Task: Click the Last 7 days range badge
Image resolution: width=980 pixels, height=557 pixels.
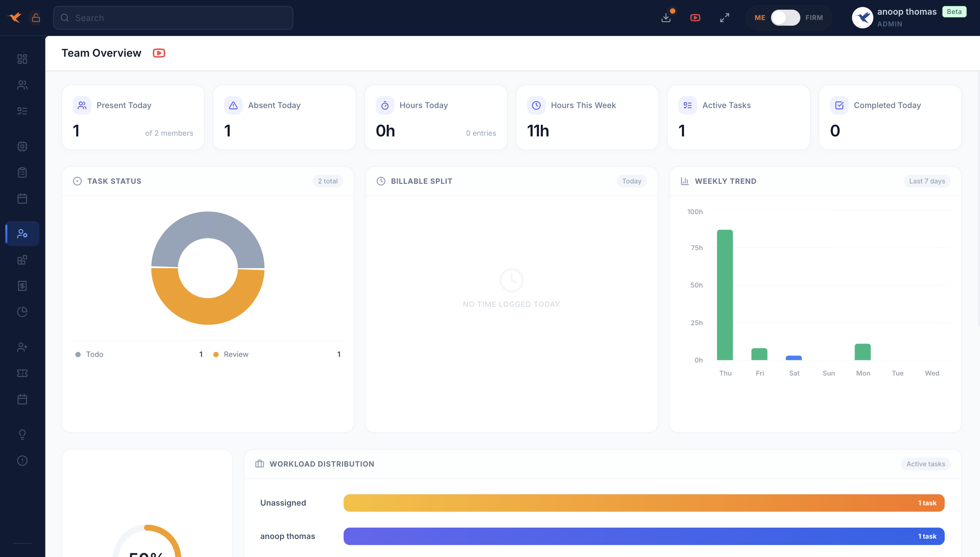Action: point(926,181)
